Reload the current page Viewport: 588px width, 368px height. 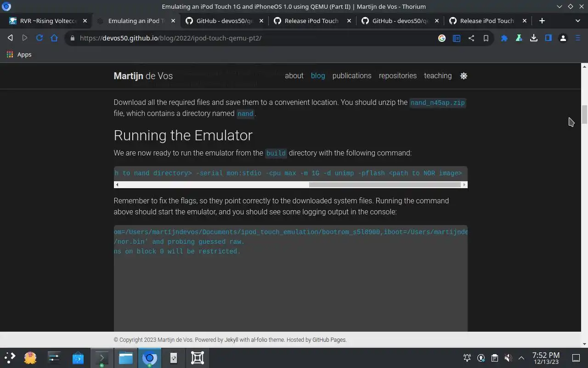[x=40, y=38]
